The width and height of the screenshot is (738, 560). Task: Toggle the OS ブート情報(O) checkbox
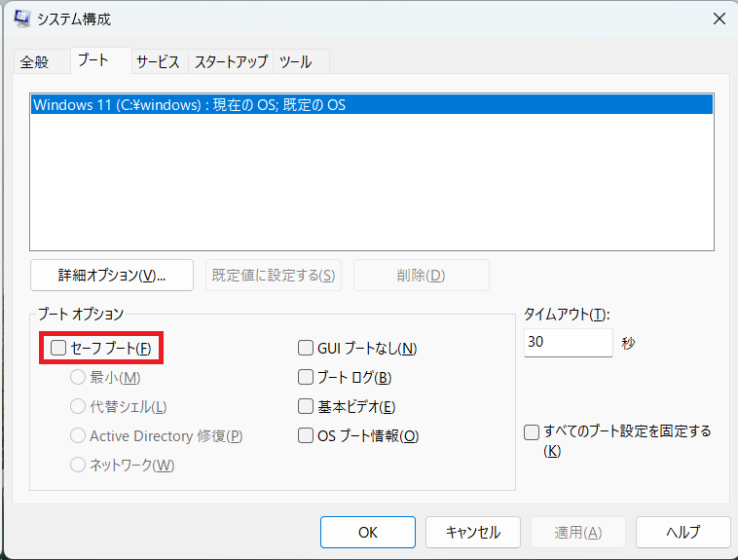(306, 435)
